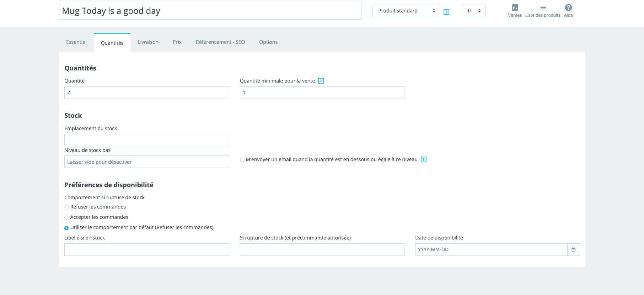Click help icon next to product type

coord(446,12)
